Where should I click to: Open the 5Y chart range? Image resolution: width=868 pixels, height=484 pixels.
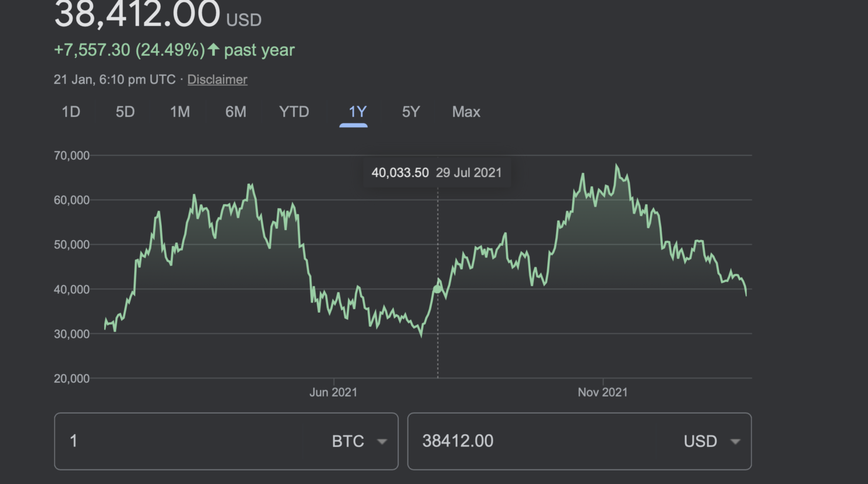tap(411, 111)
